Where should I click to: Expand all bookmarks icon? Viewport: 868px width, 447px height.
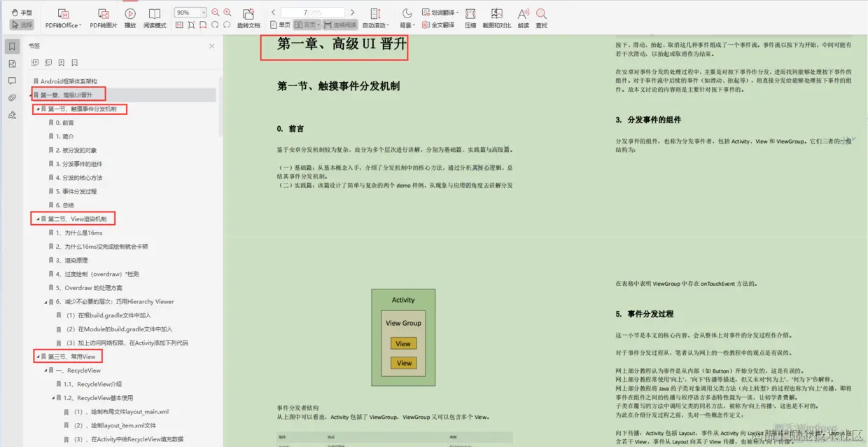click(35, 62)
